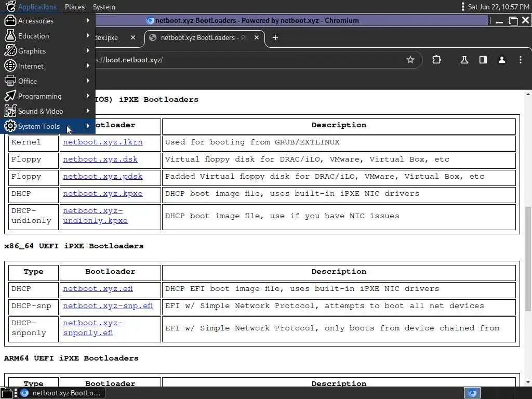Open the System menu in top panel
This screenshot has height=399, width=532.
click(x=104, y=7)
